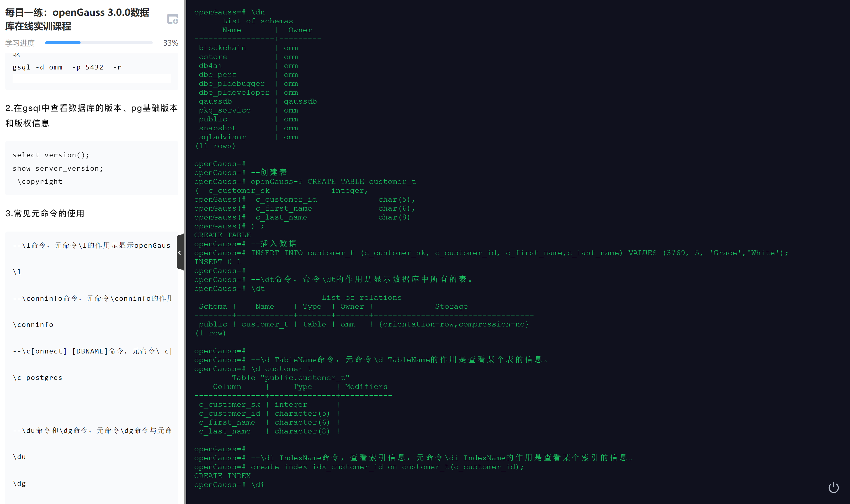
Task: Click the 33% progress percentage label
Action: 171,43
